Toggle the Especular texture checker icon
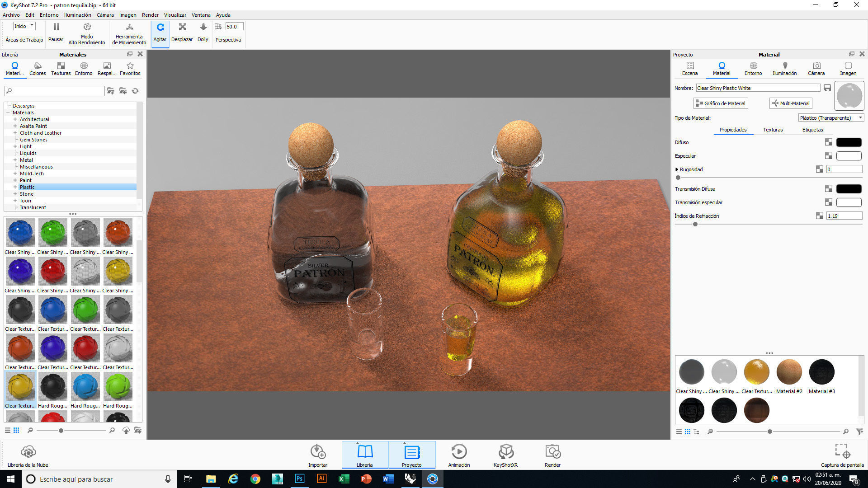This screenshot has width=868, height=488. (x=828, y=156)
